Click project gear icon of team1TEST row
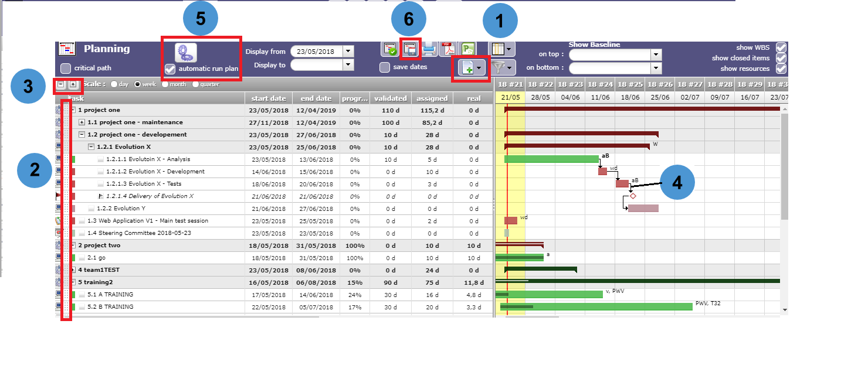Image resolution: width=868 pixels, height=382 pixels. 59,270
